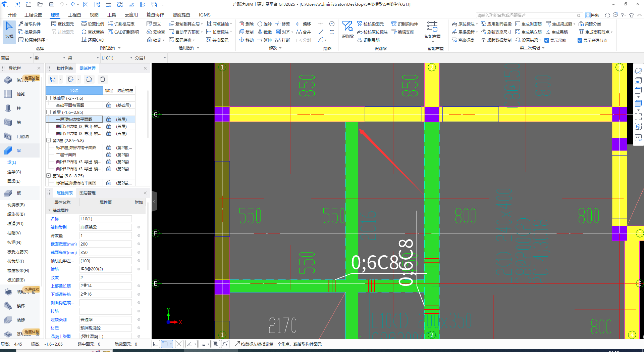This screenshot has height=352, width=644.
Task: Open 视图 ribbon tab
Action: click(x=94, y=15)
